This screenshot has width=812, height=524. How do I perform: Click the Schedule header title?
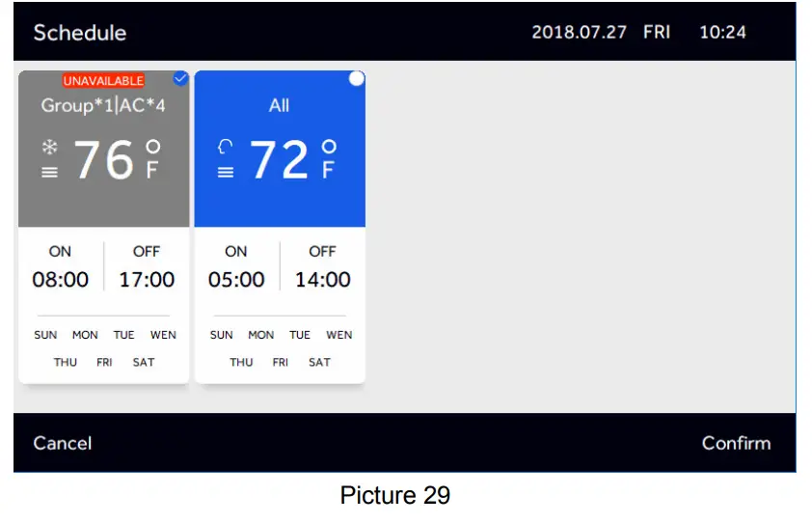[79, 33]
